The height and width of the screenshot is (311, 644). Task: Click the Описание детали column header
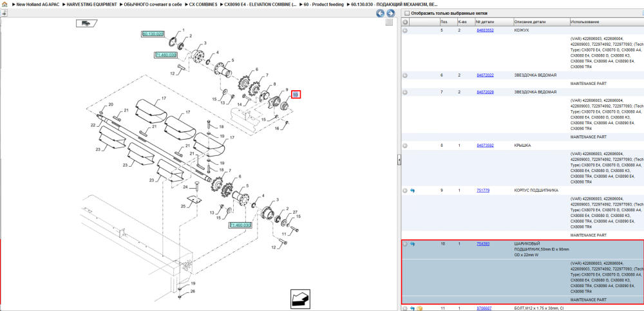click(x=542, y=22)
